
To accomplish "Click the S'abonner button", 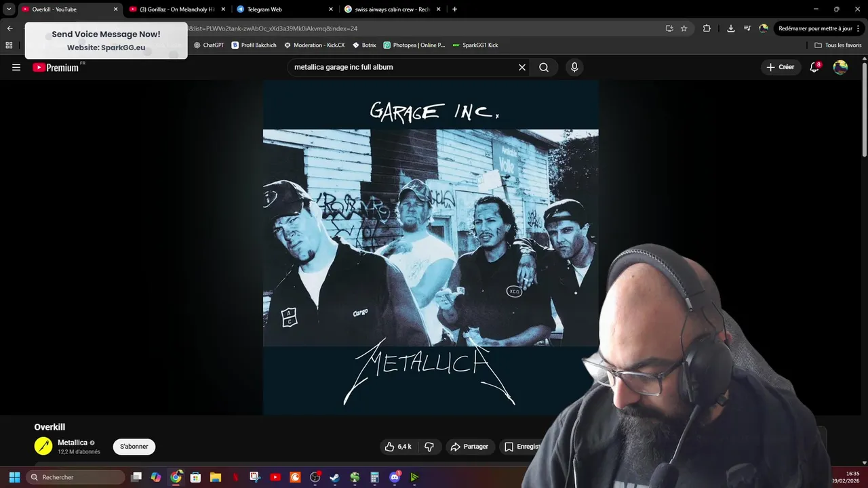I will point(134,447).
